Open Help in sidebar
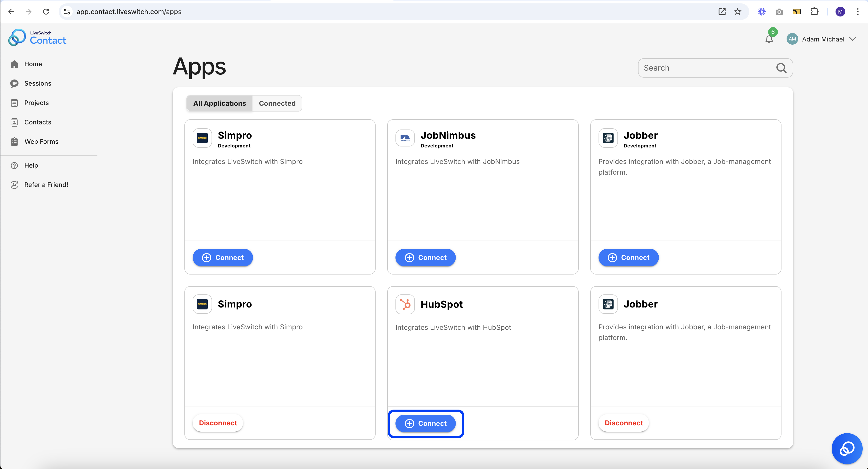The width and height of the screenshot is (868, 469). point(31,165)
